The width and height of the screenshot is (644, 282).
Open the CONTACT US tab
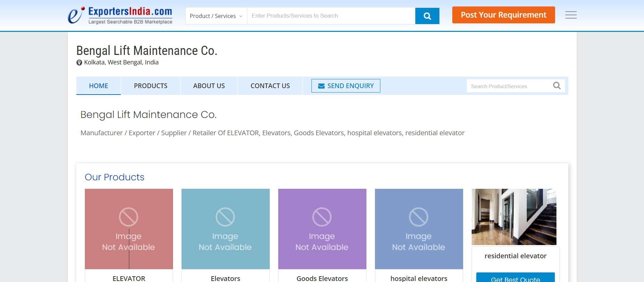click(270, 86)
